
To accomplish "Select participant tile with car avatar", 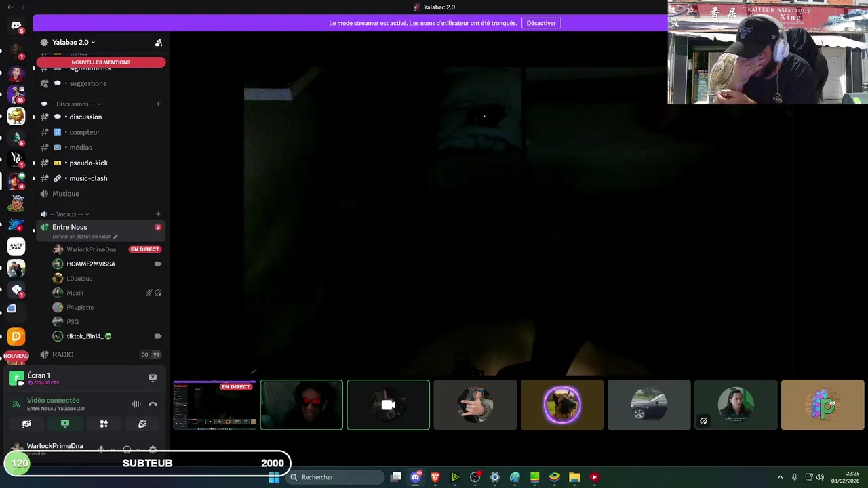I will coord(649,405).
